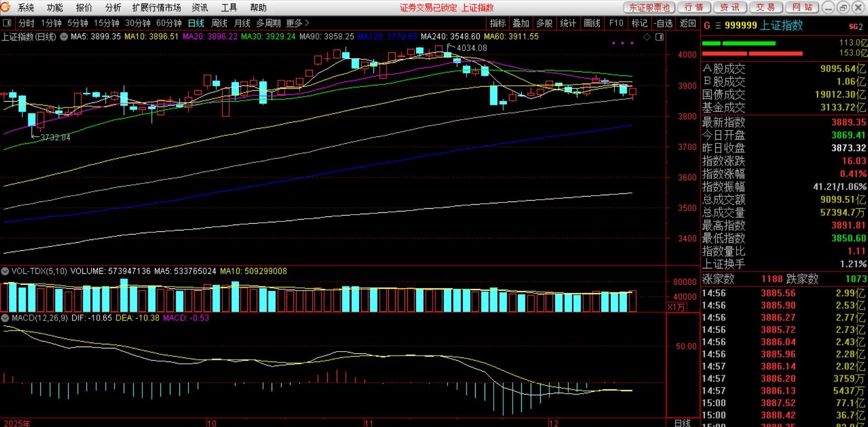
Task: Click the X1万 volume unit label
Action: pyautogui.click(x=676, y=307)
